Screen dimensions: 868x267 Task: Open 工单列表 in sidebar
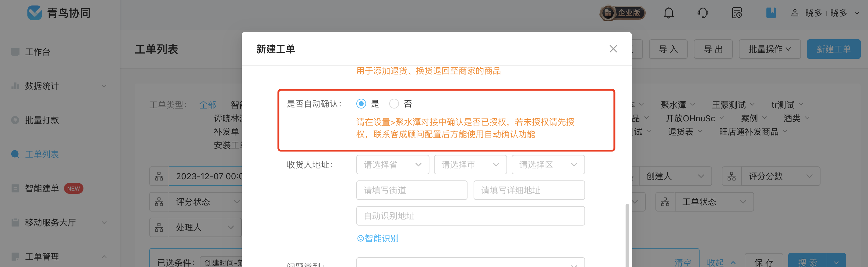pos(42,154)
